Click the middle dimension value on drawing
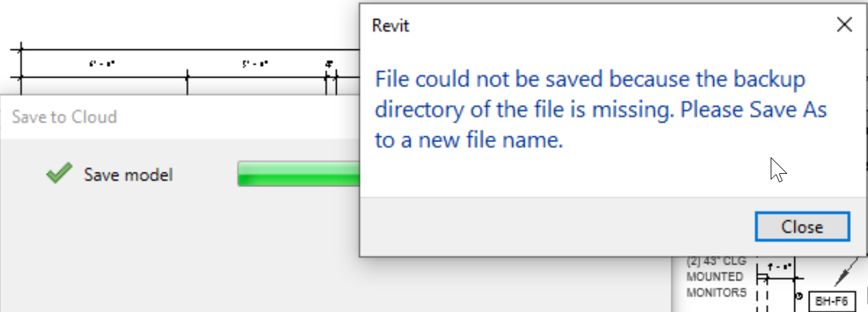The width and height of the screenshot is (868, 312). (x=255, y=64)
